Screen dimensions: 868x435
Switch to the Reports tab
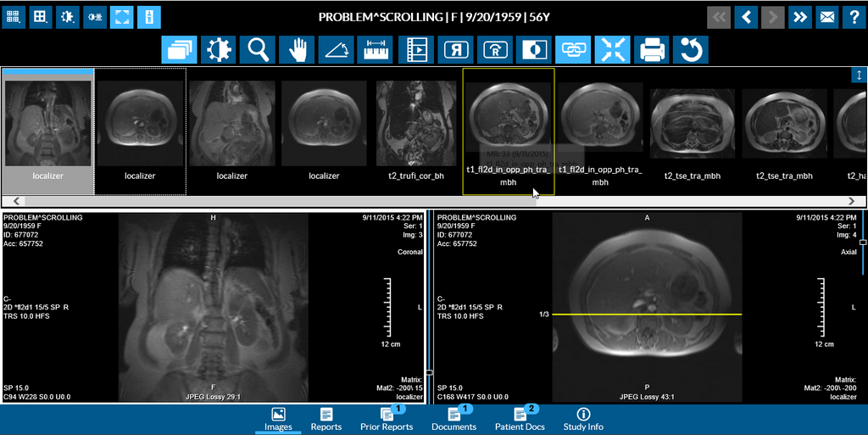(325, 419)
